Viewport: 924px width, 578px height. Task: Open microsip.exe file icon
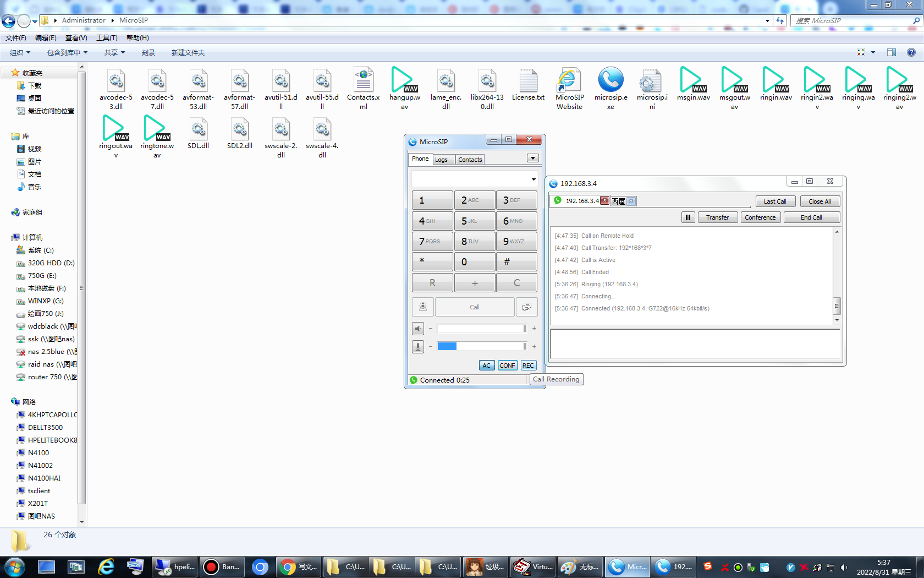pyautogui.click(x=610, y=88)
